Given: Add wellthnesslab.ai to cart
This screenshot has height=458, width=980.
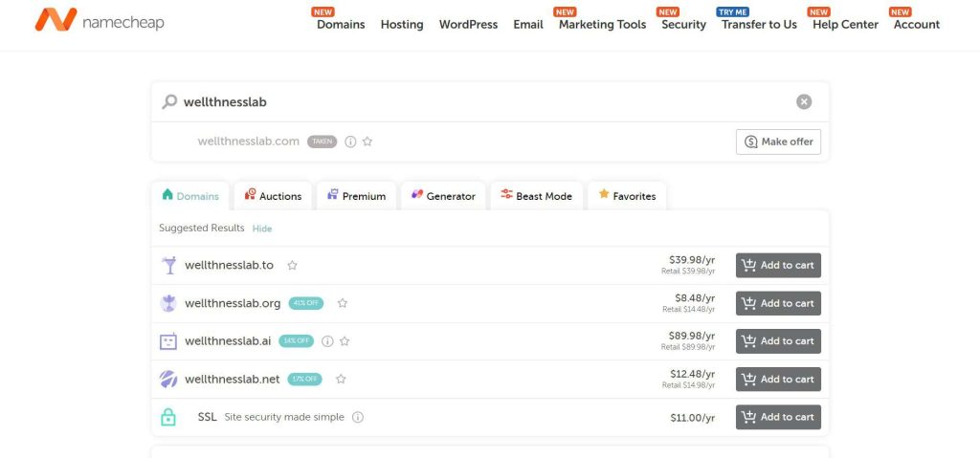Looking at the screenshot, I should 778,341.
